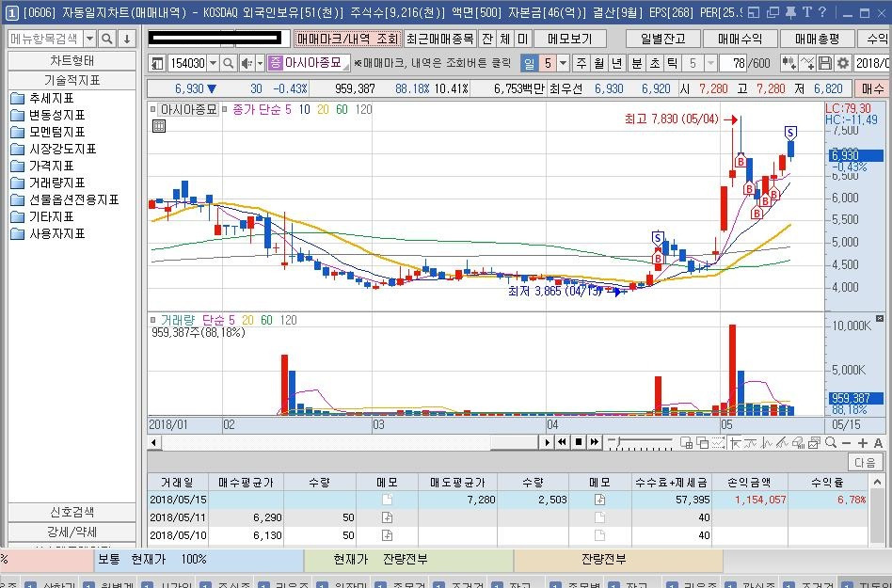Click the sound speaker icon in toolbar
Screen dimensions: 892x588
tap(247, 63)
